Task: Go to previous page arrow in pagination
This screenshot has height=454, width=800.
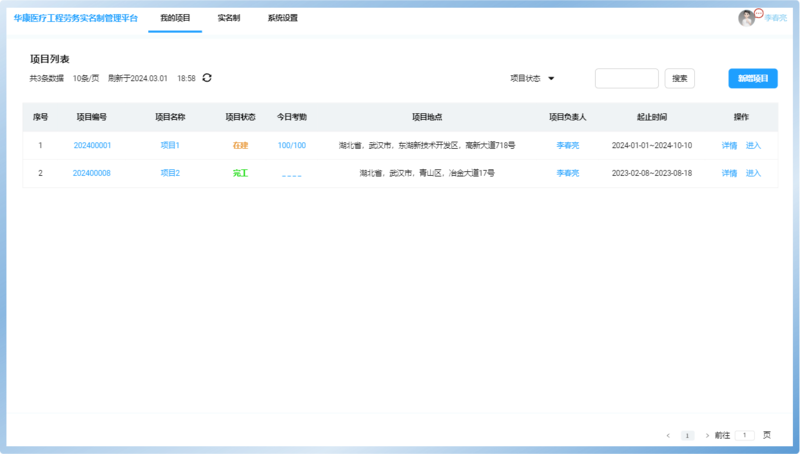Action: 668,435
